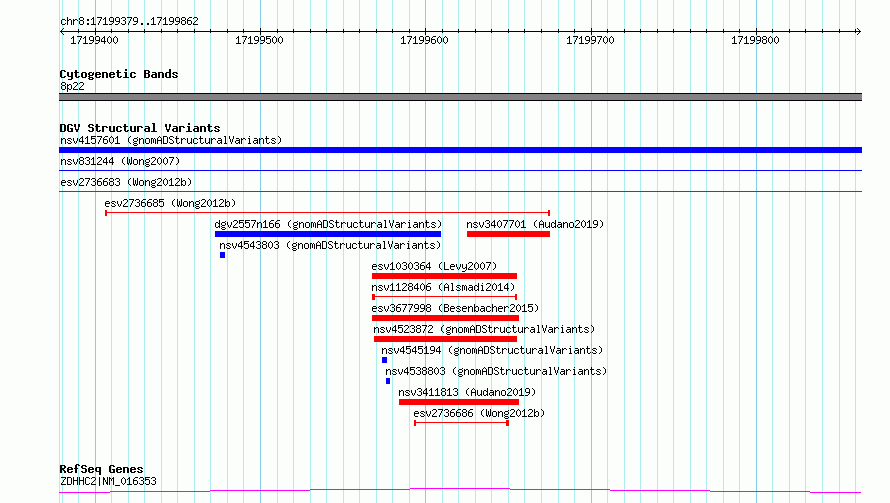Click the left arrow of the ruler
This screenshot has height=503, width=890.
pyautogui.click(x=62, y=32)
